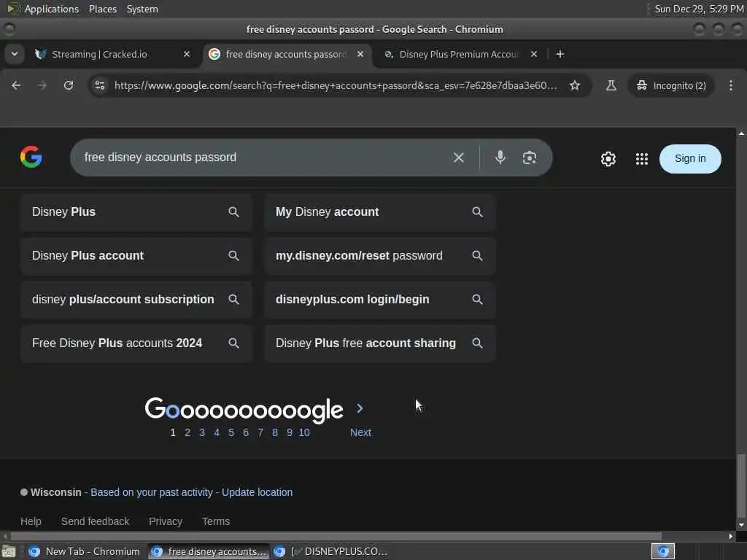Go forward in browser history
Image resolution: width=747 pixels, height=560 pixels.
(x=42, y=85)
